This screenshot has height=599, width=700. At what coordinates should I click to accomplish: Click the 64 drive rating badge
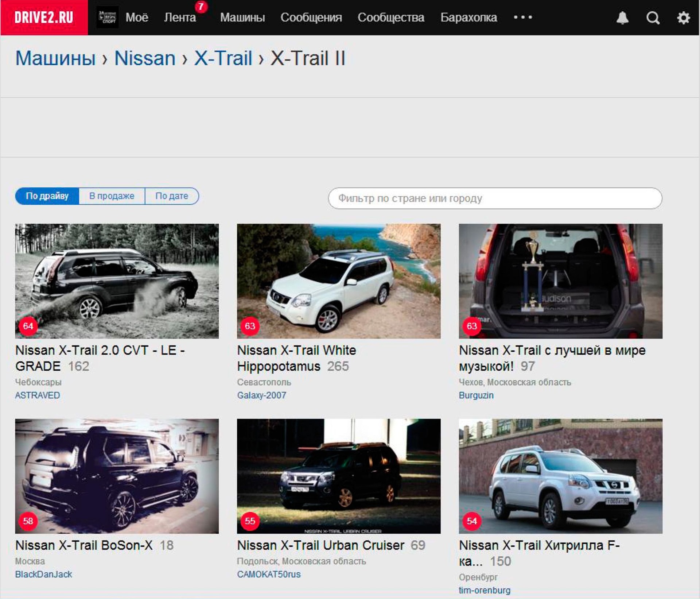(28, 326)
